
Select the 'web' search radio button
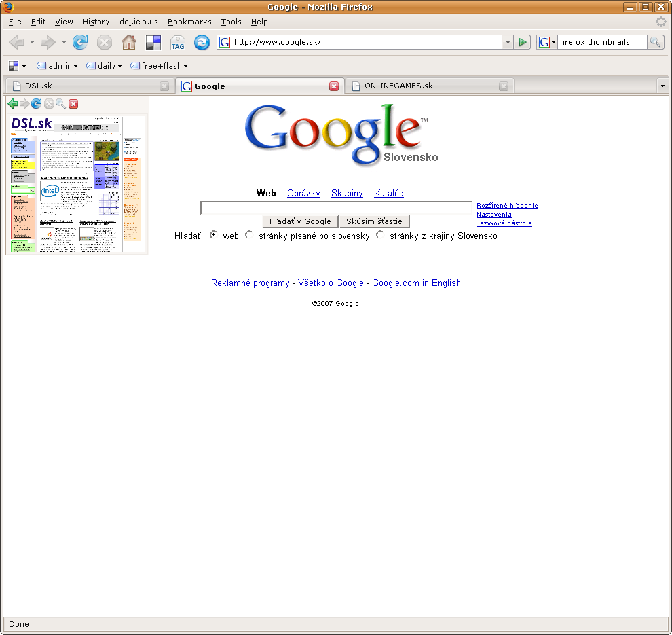coord(213,234)
